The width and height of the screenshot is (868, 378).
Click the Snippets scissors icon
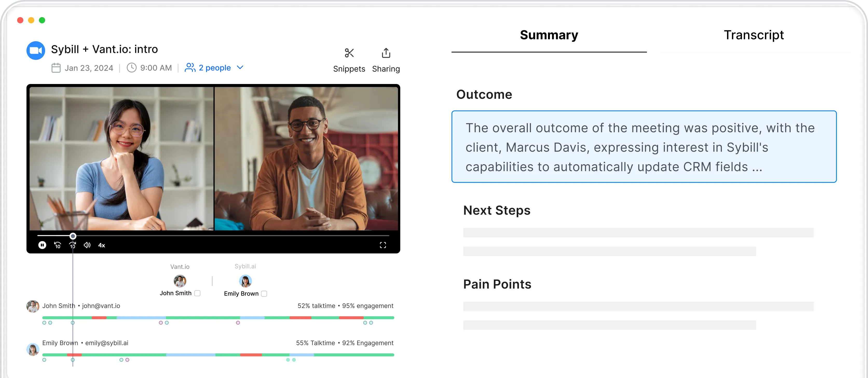[x=349, y=53]
